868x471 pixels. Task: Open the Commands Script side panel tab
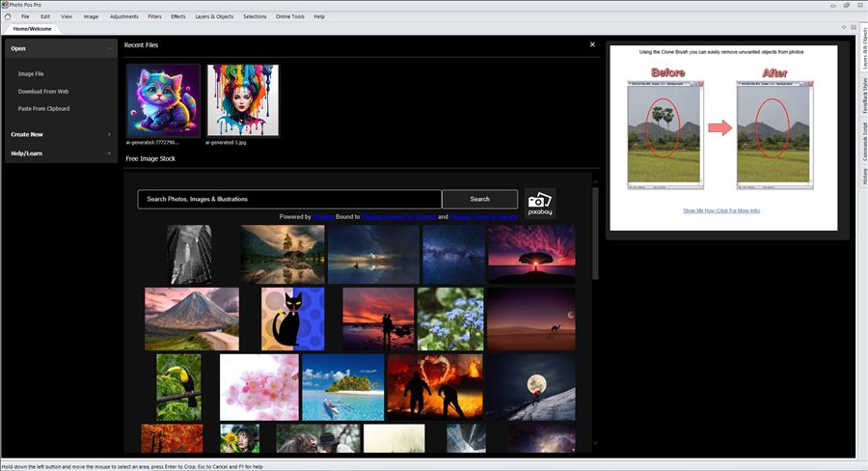(864, 142)
